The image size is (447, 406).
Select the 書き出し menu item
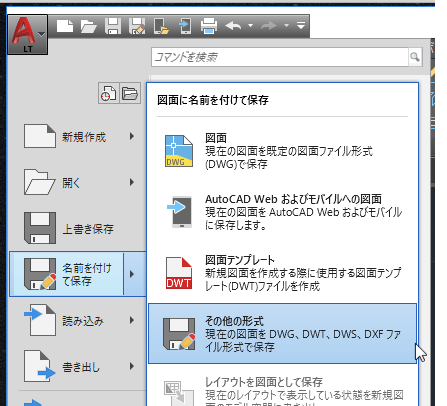77,366
